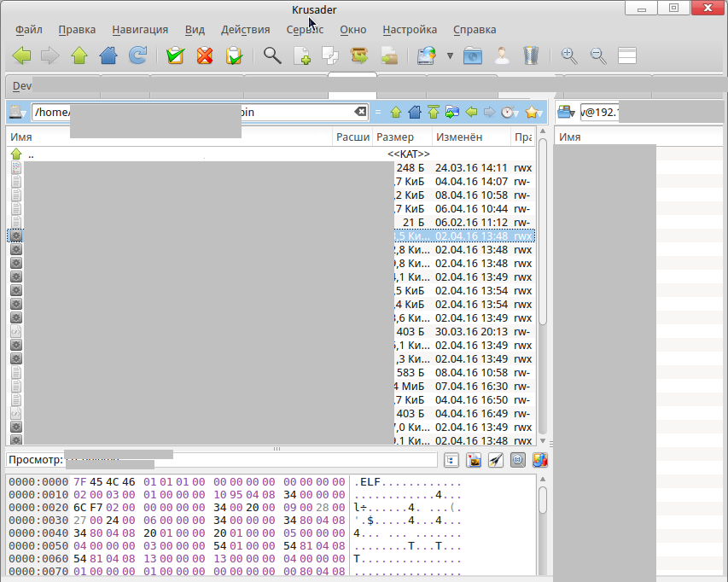Expand dropdown arrow next to mount manager
728x582 pixels.
(450, 55)
